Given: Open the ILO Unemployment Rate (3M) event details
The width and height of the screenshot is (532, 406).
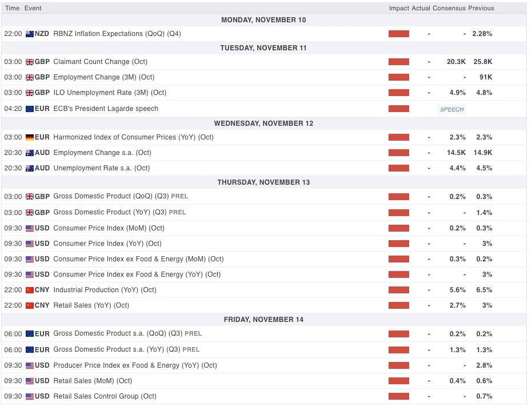Looking at the screenshot, I should [110, 93].
